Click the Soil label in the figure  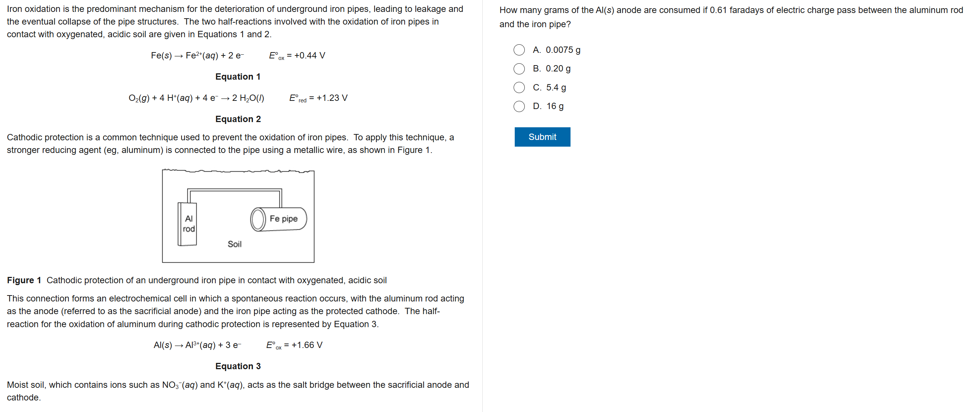234,244
